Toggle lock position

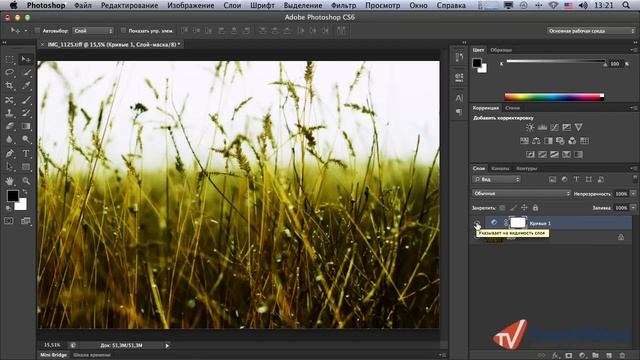[524, 208]
